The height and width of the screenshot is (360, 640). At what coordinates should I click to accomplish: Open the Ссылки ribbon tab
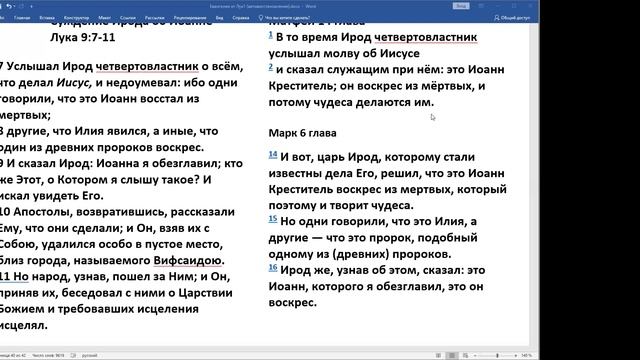coord(128,18)
